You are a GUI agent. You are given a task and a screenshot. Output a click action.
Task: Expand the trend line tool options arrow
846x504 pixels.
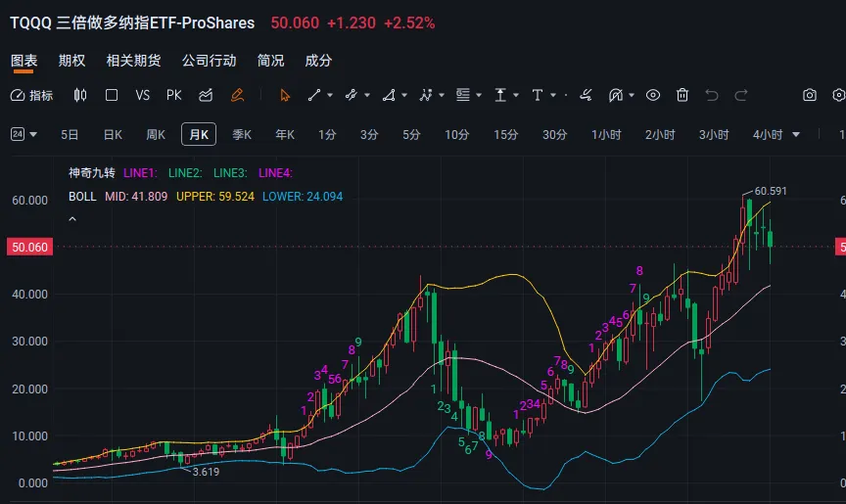coord(330,95)
